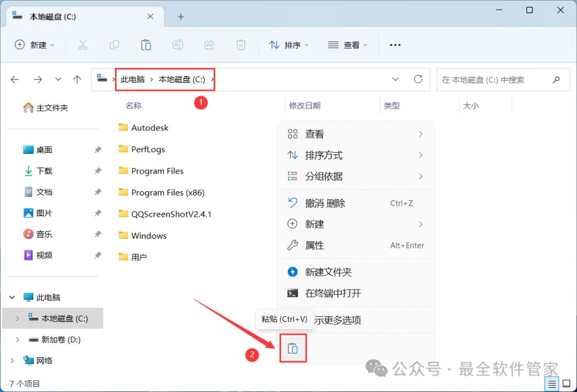Open recent locations dropdown chevron
Viewport: 577px width, 392px height.
[58, 80]
